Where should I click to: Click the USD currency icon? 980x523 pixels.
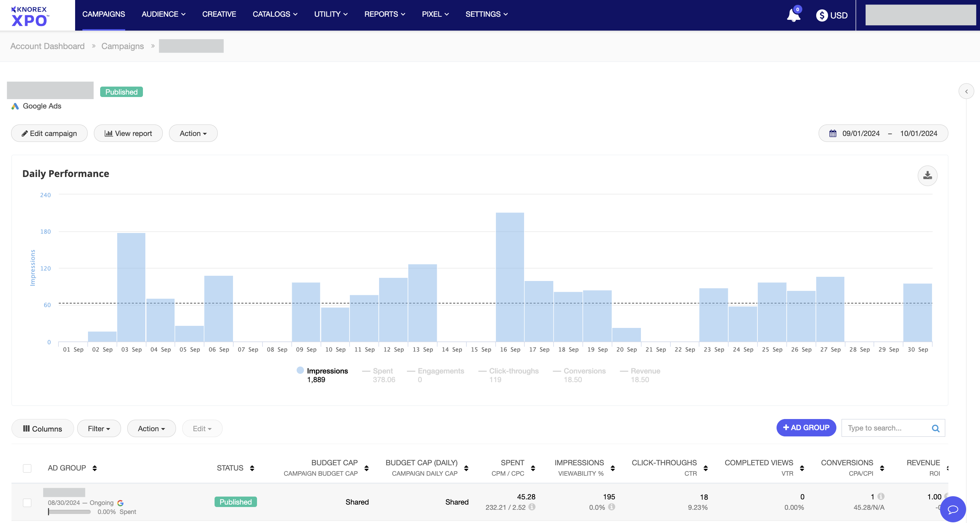coord(822,15)
